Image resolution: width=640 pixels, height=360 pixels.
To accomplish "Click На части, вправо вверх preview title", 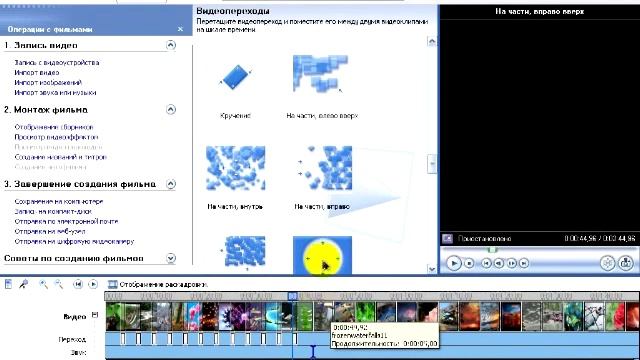I will (x=540, y=11).
